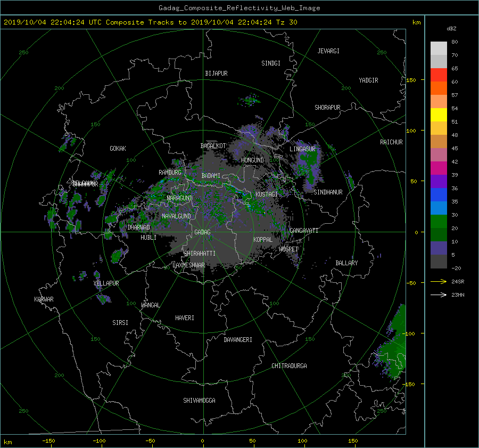The width and height of the screenshot is (479, 448).
Task: Click the LAXMESHWAR label
Action: 188,265
